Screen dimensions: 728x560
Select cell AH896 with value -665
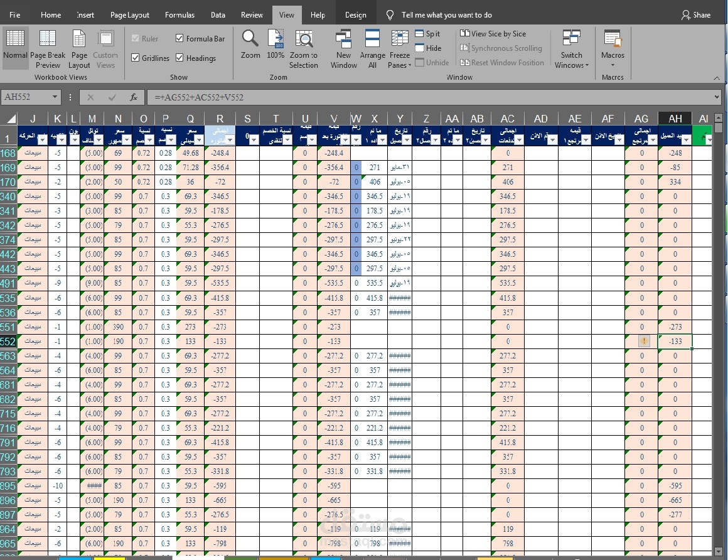pos(675,500)
